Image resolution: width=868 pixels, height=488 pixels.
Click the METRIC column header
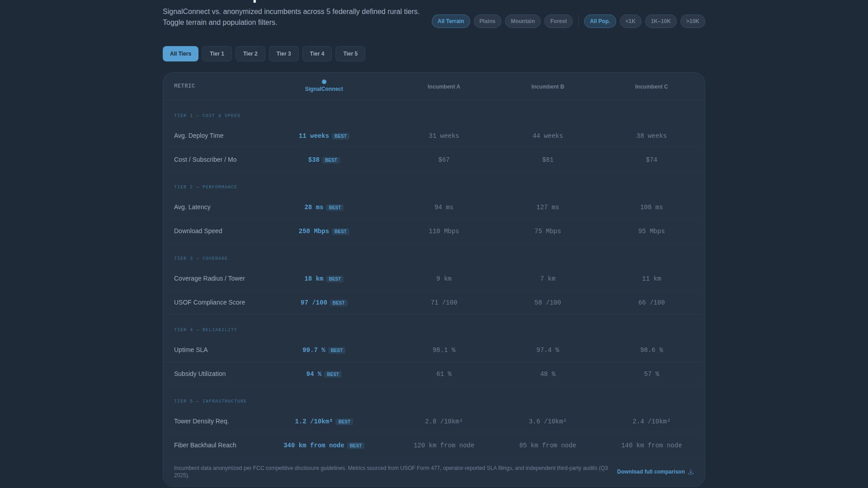point(184,86)
